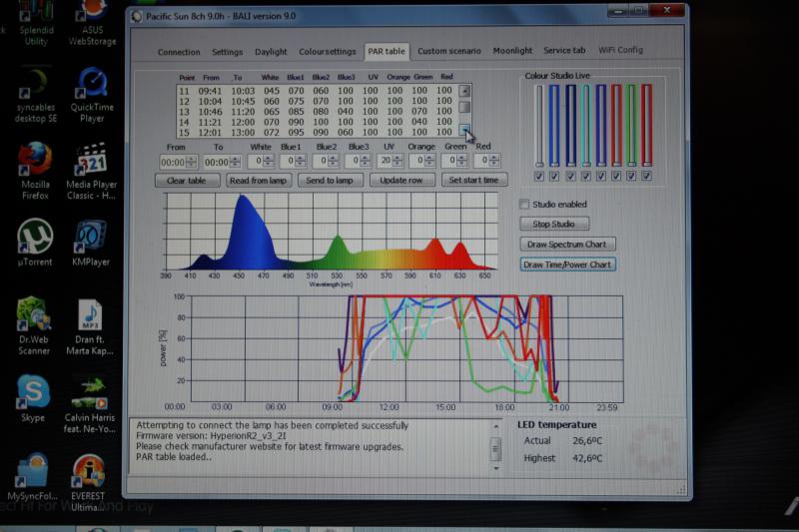The height and width of the screenshot is (532, 799).
Task: Enable the Studio enabled checkbox
Action: click(525, 205)
